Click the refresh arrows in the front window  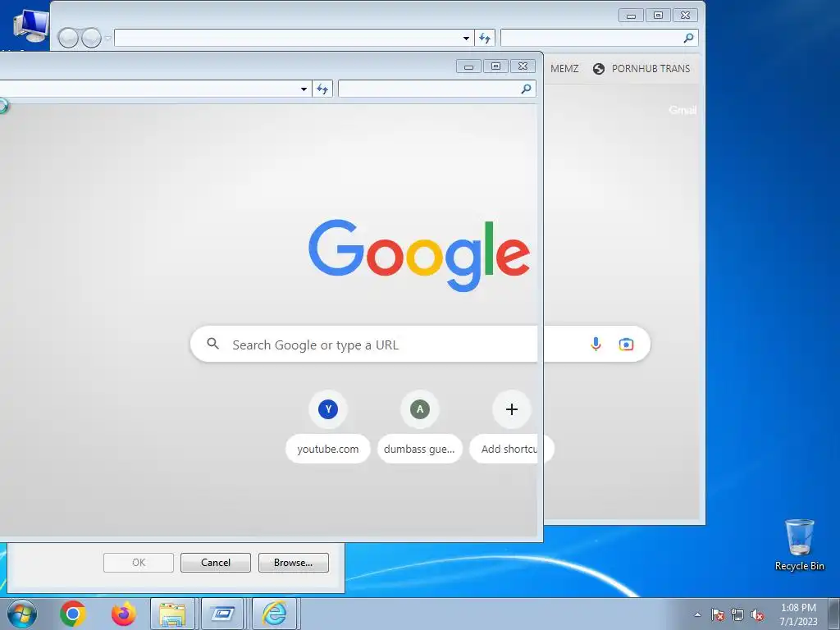pyautogui.click(x=322, y=89)
